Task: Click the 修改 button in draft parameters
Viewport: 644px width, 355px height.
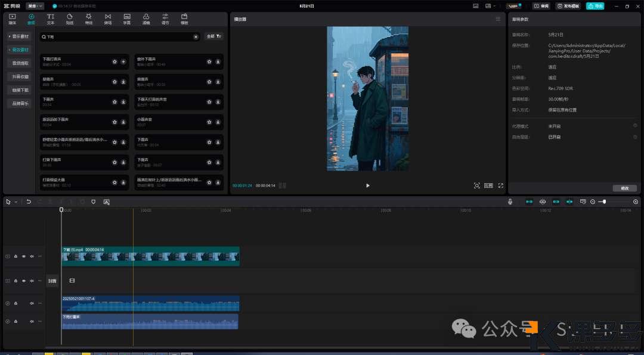Action: coord(624,188)
